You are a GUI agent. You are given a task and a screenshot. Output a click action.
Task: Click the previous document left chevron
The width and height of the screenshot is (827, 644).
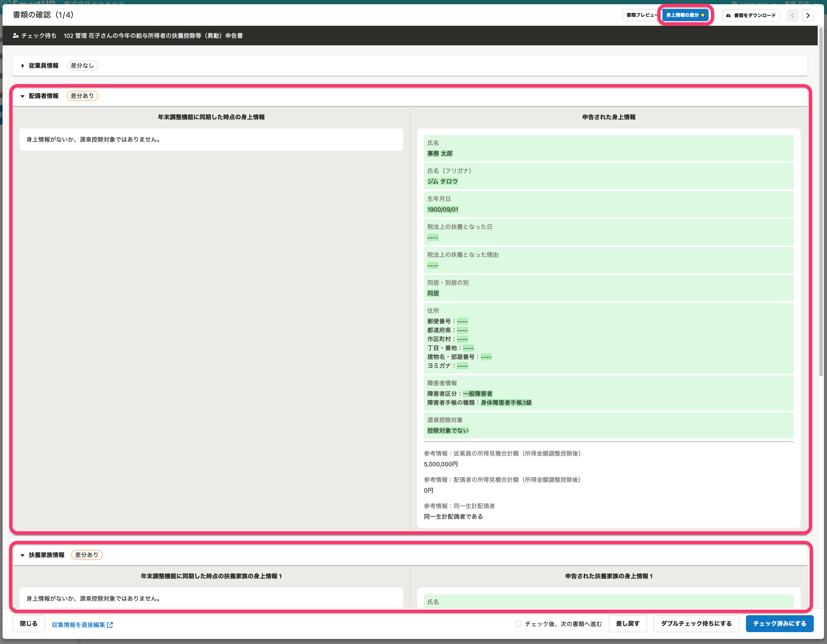792,15
